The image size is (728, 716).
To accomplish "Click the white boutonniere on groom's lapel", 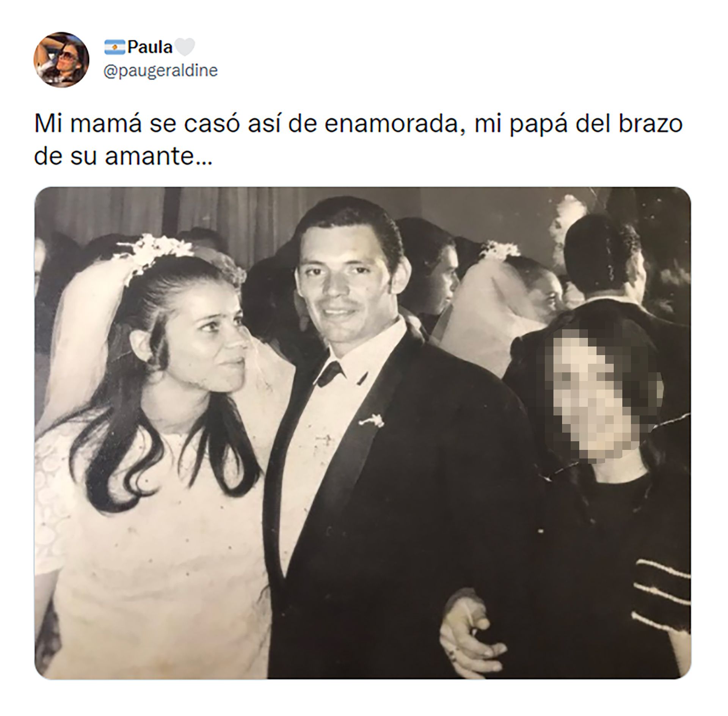I will pyautogui.click(x=371, y=421).
